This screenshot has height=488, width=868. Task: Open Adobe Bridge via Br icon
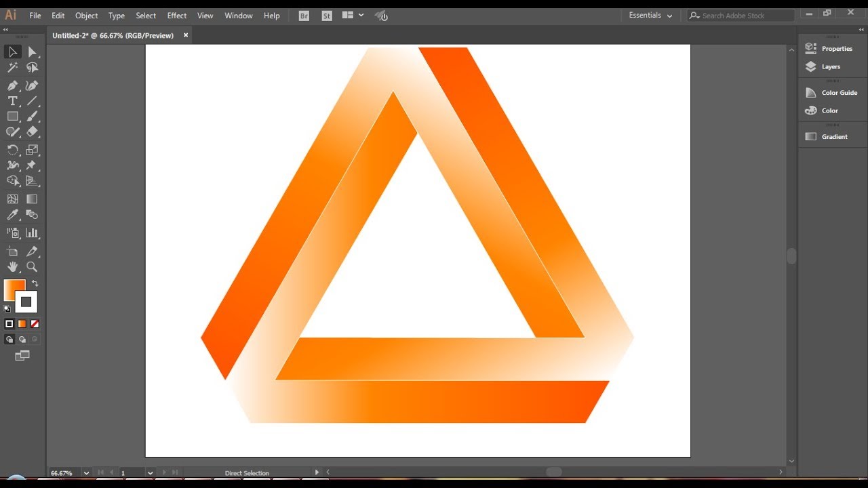click(x=304, y=16)
